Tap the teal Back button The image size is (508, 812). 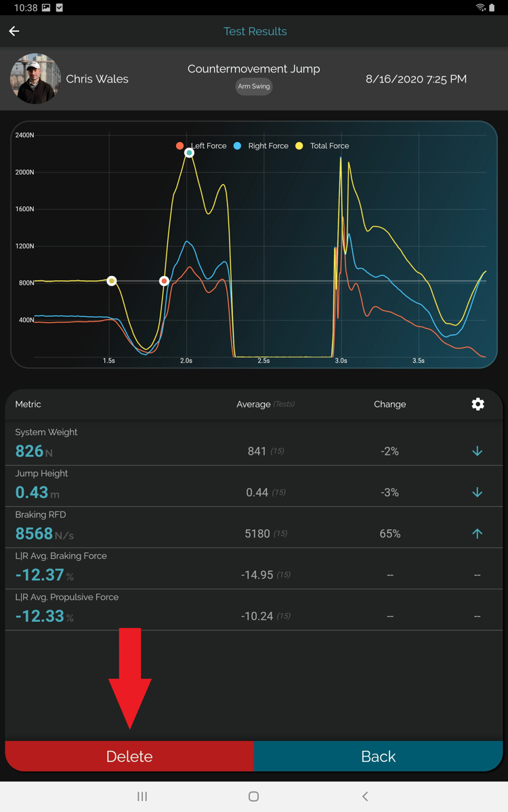[378, 757]
